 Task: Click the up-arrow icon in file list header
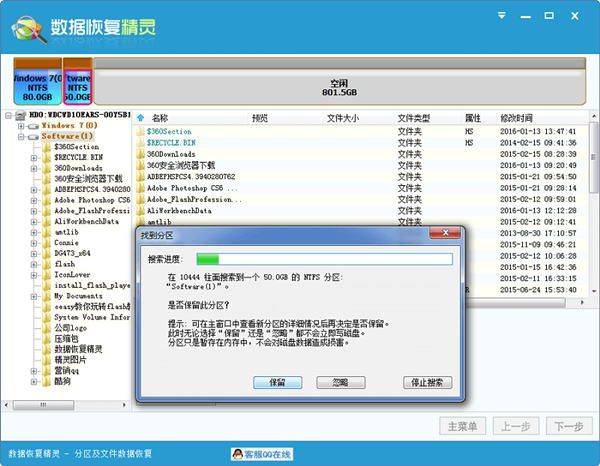[141, 118]
